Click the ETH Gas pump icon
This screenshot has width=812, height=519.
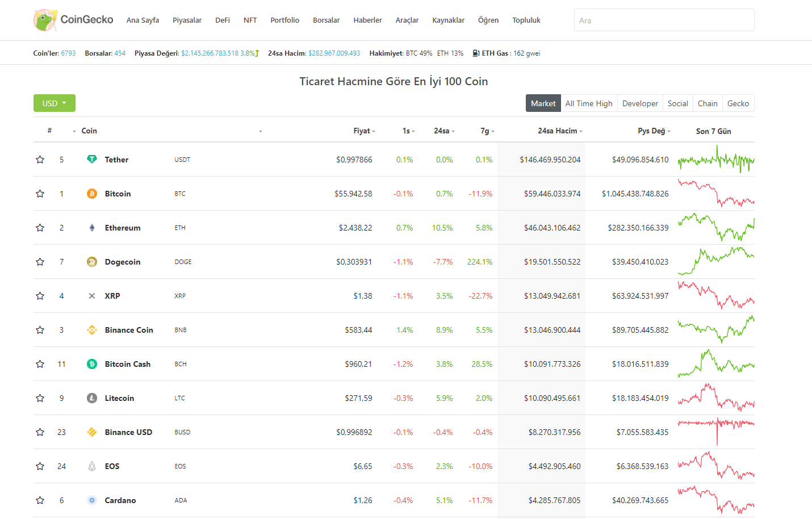pyautogui.click(x=476, y=53)
